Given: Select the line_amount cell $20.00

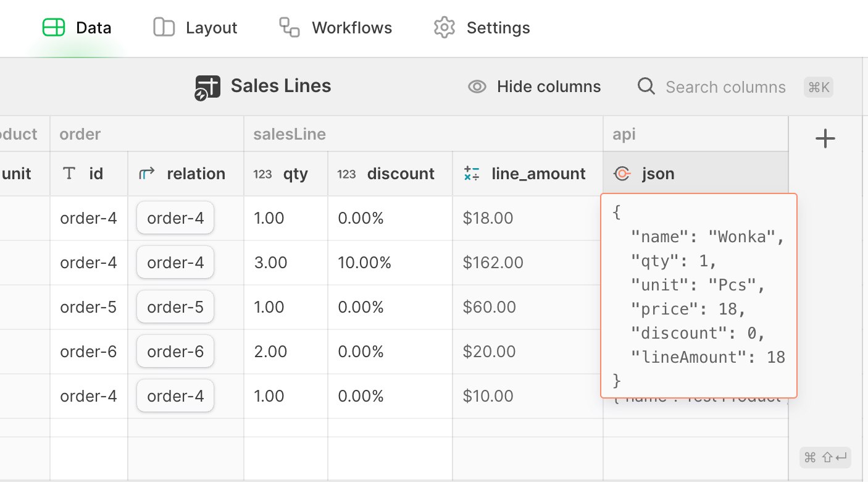Looking at the screenshot, I should click(528, 352).
